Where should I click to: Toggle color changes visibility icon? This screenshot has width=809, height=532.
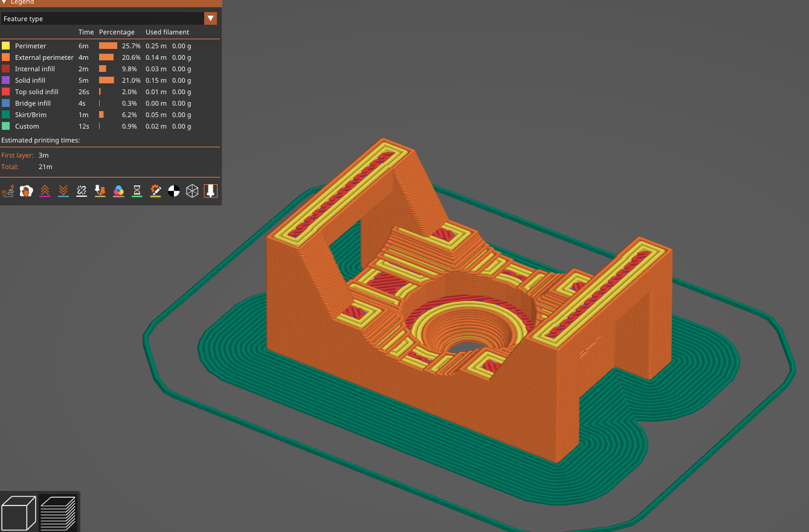tap(118, 191)
